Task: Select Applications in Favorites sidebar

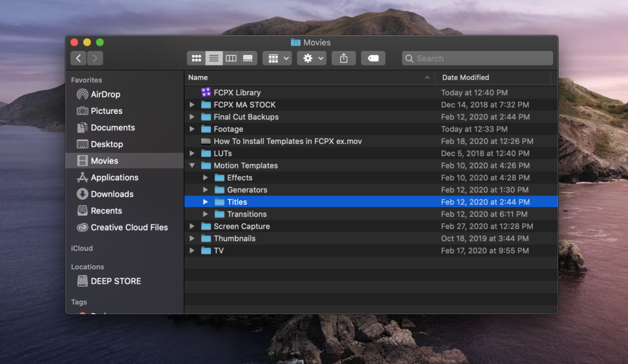Action: coord(114,178)
